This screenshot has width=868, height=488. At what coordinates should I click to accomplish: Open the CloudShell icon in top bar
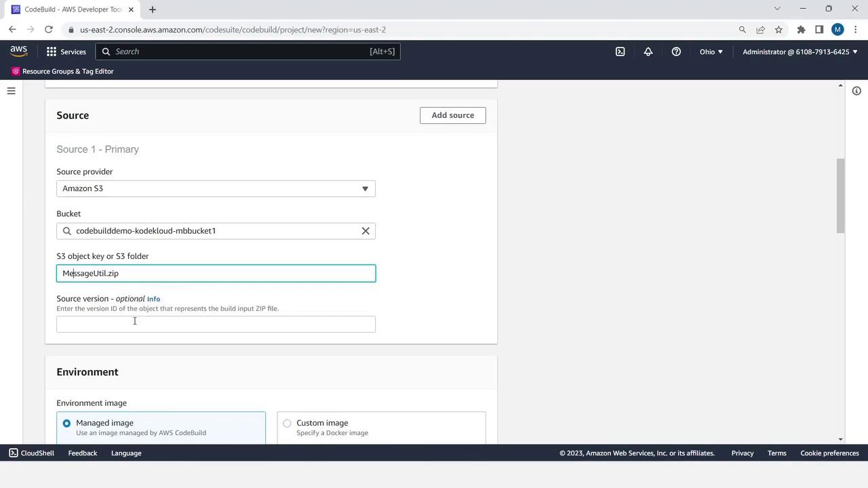(x=620, y=52)
